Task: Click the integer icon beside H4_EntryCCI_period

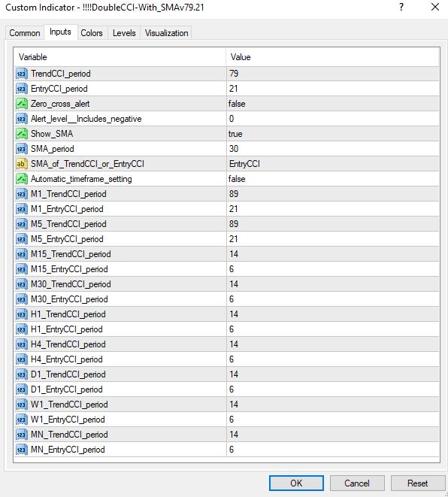Action: [22, 359]
